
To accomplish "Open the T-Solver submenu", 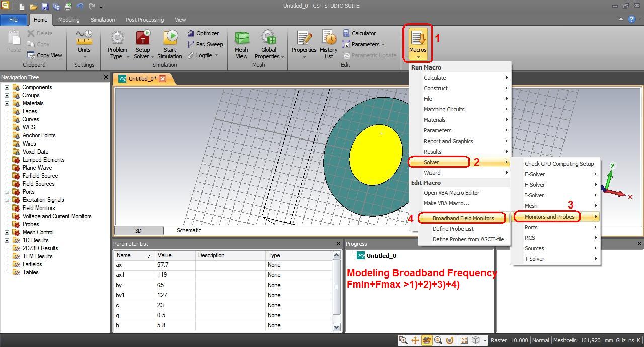I will pos(555,259).
